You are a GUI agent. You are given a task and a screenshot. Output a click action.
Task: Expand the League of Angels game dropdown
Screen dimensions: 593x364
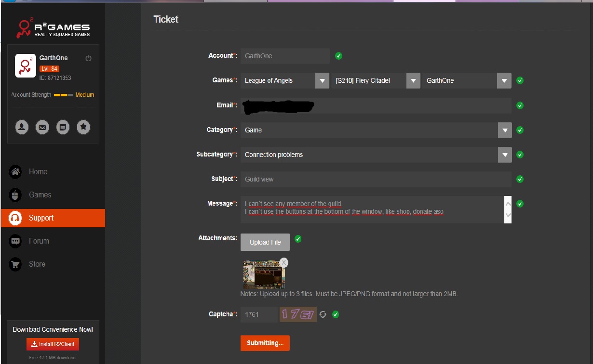tap(322, 80)
